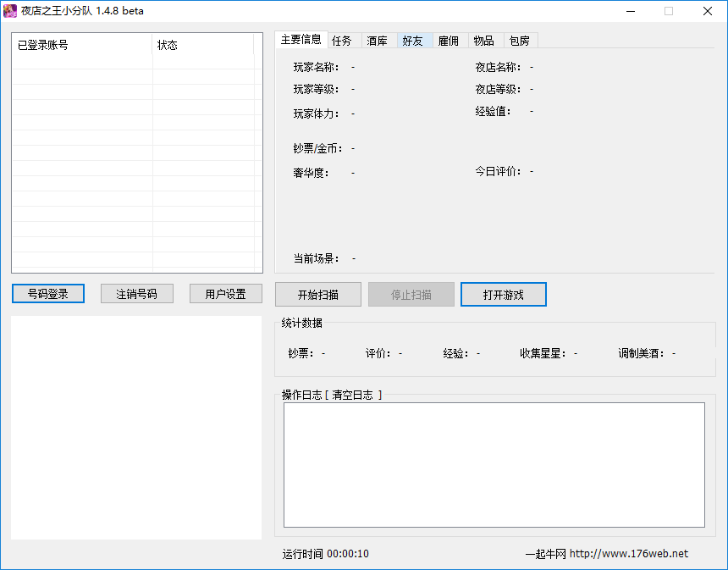Switch to the 主要信息 tab
This screenshot has height=570, width=728.
[301, 40]
